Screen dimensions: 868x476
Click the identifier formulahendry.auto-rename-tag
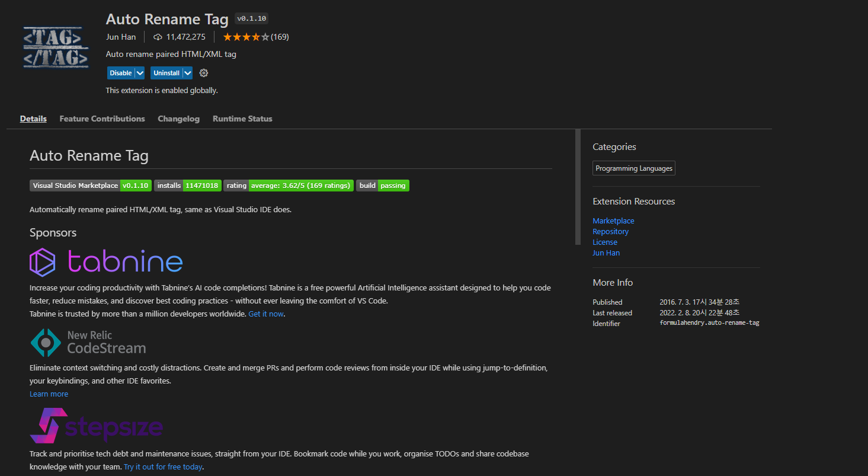[x=709, y=323]
